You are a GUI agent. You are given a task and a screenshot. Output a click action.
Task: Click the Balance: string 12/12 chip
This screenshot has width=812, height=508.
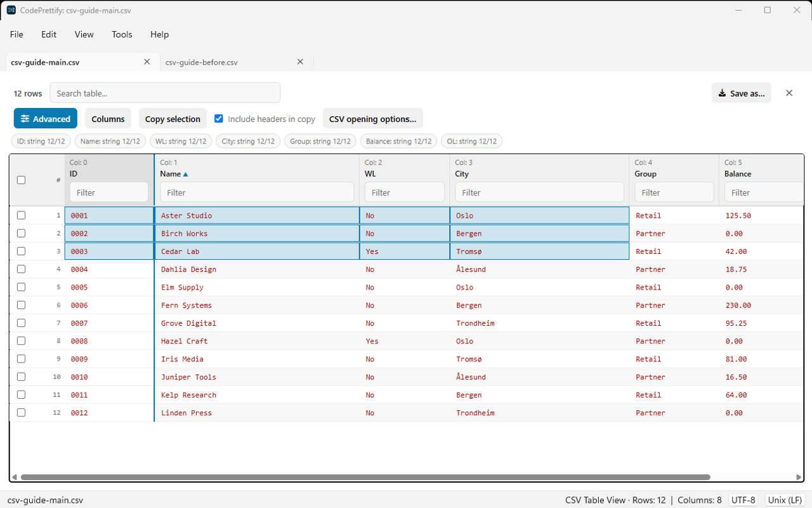(398, 141)
